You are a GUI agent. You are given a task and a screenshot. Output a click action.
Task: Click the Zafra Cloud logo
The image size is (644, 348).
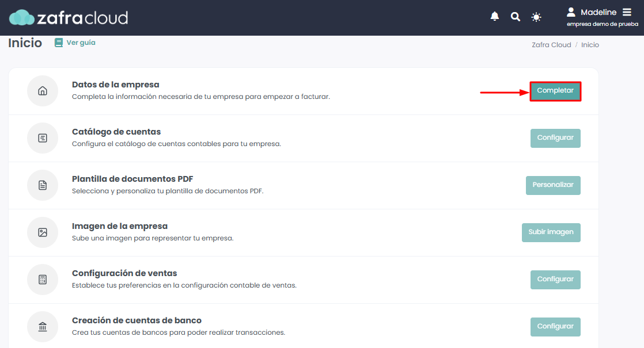tap(69, 18)
